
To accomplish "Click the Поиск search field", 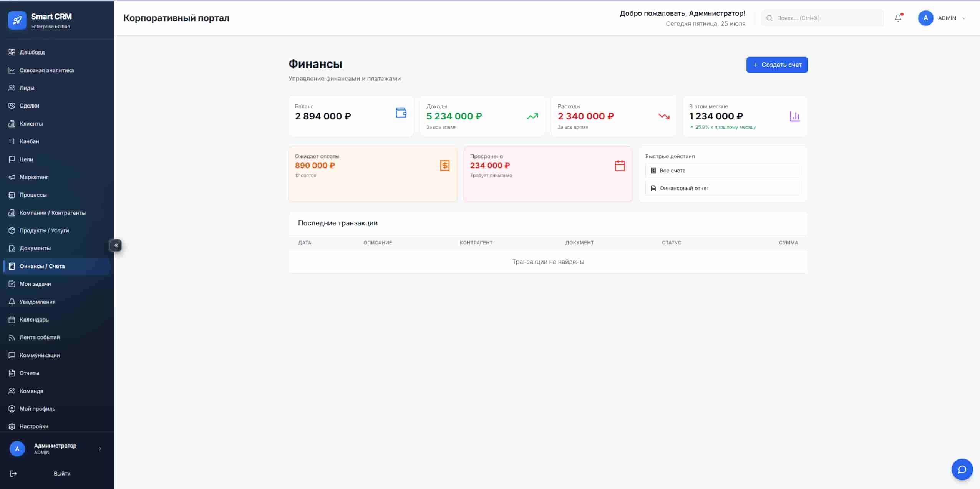I will (x=822, y=18).
